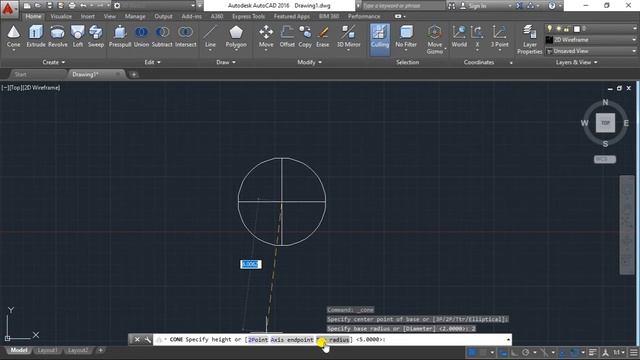This screenshot has height=360, width=640.
Task: Open the 2D Wireframe visual style dropdown
Action: (591, 40)
